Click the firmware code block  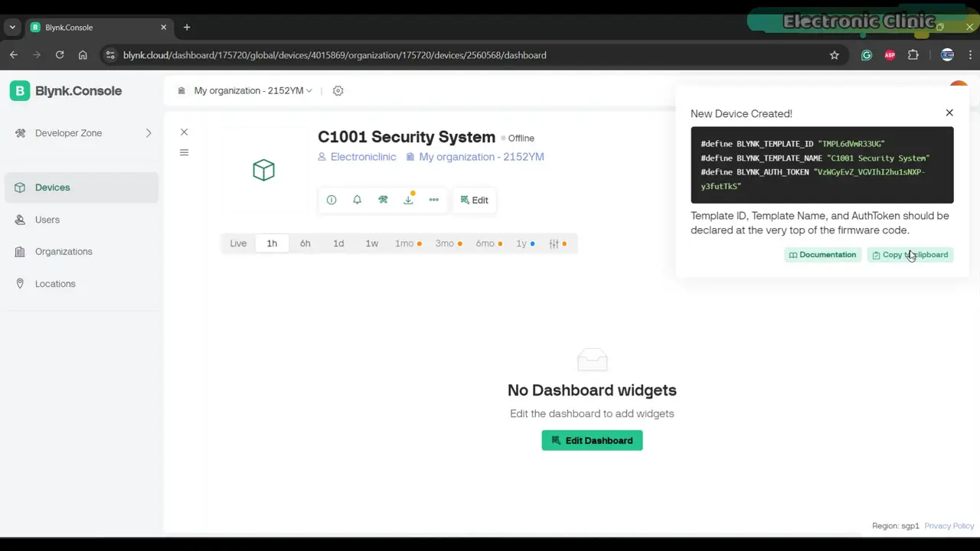click(x=822, y=165)
